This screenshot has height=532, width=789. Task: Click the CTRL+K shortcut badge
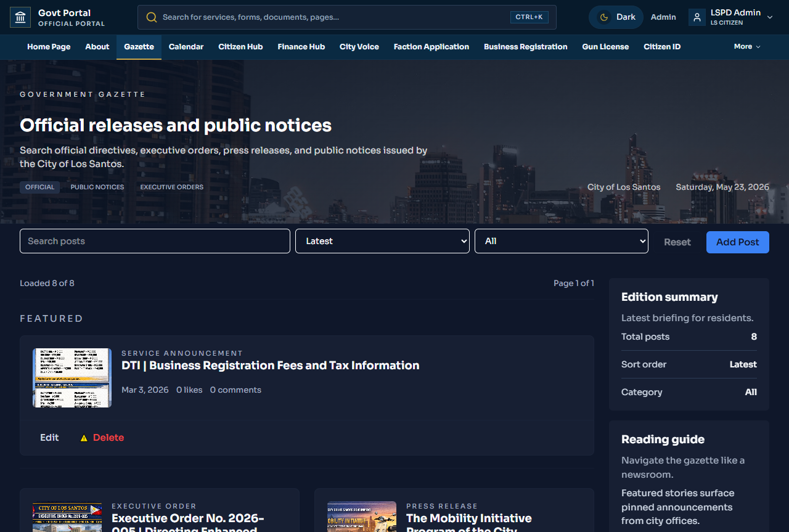point(529,17)
